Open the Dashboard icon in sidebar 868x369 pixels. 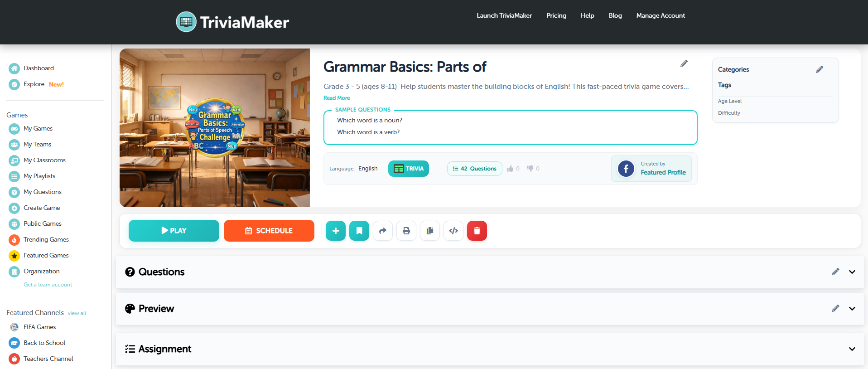point(14,68)
